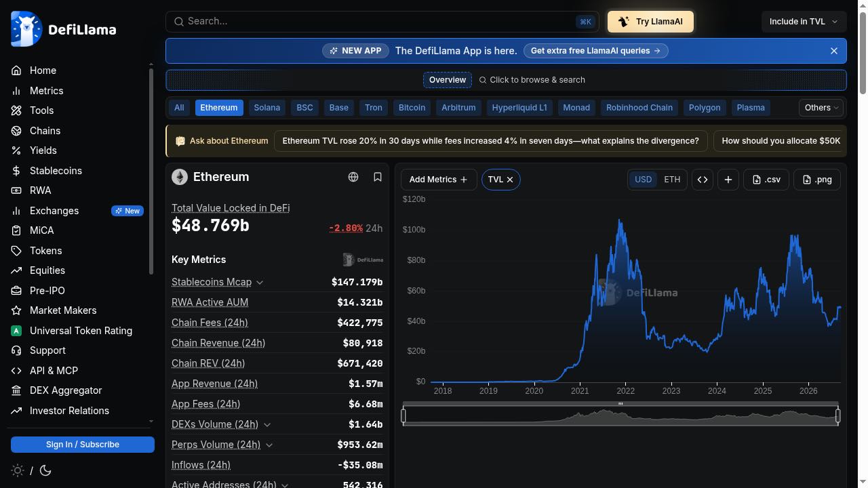Click the Market Makers star icon
The height and width of the screenshot is (488, 868).
(16, 310)
